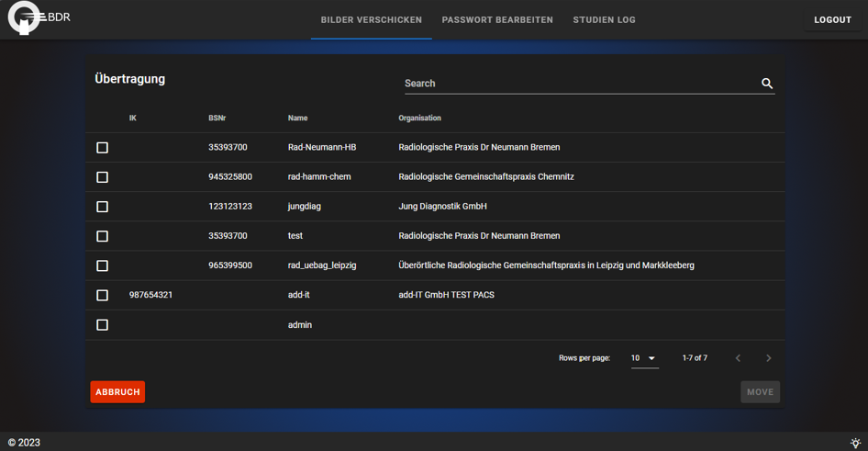The height and width of the screenshot is (451, 868).
Task: Check the rad_uebag_leipzig row checkbox
Action: point(103,266)
